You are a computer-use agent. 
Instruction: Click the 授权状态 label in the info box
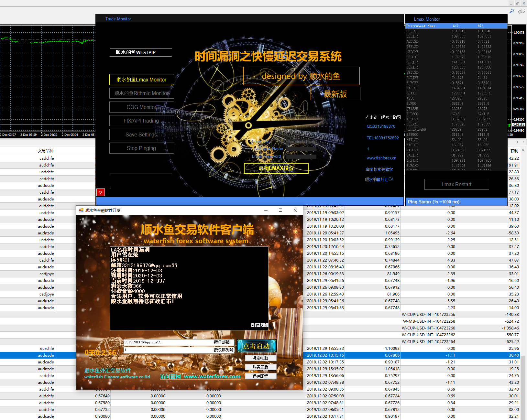pyautogui.click(x=259, y=325)
